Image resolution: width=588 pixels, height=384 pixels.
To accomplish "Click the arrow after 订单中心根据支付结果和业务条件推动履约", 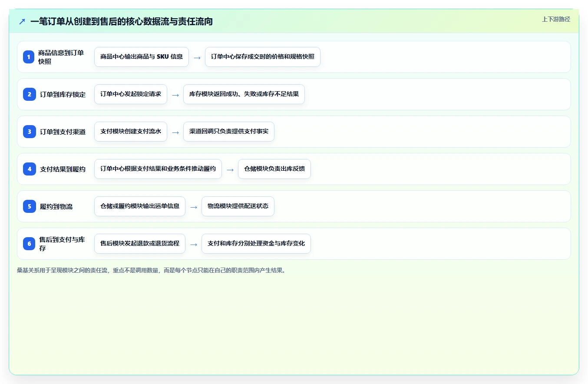I will (230, 169).
